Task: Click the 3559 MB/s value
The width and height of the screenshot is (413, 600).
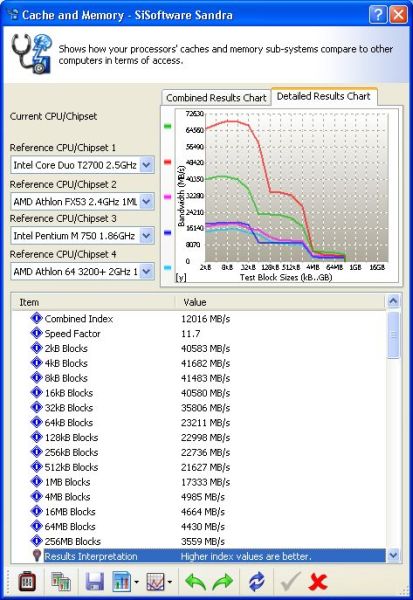Action: [203, 541]
